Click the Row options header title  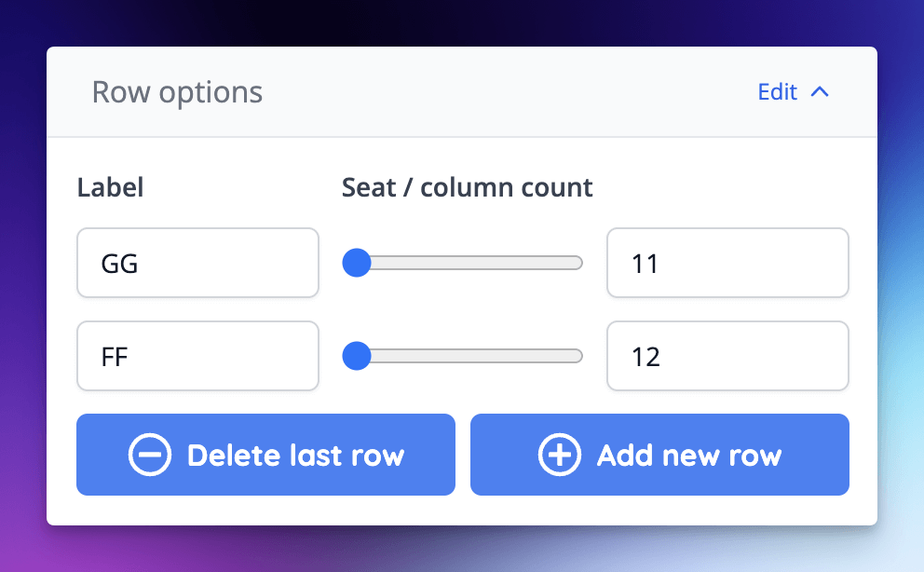pyautogui.click(x=177, y=91)
